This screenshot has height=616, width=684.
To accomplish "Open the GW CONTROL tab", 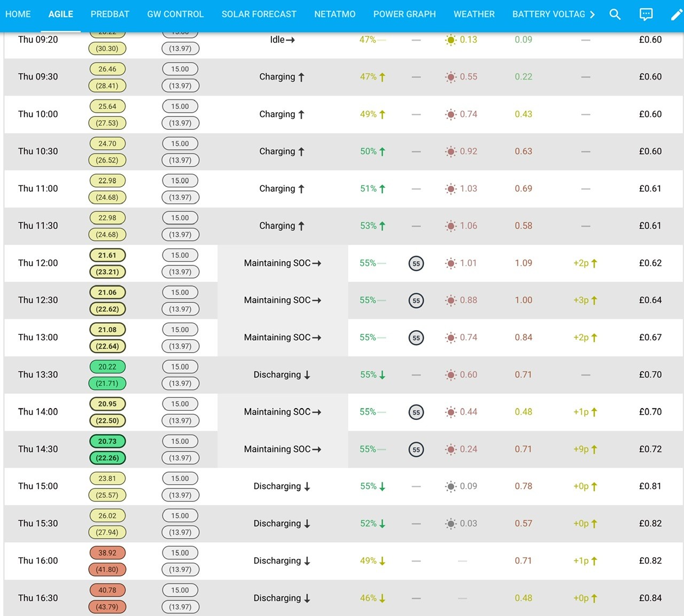I will coord(175,14).
